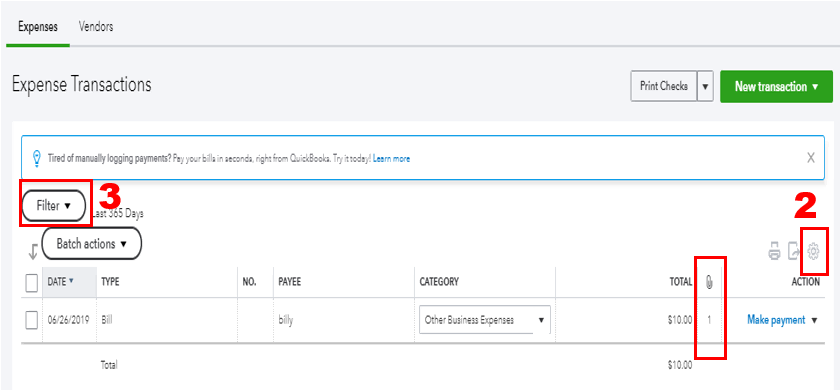Open the Learn more link
The height and width of the screenshot is (390, 840).
(392, 159)
